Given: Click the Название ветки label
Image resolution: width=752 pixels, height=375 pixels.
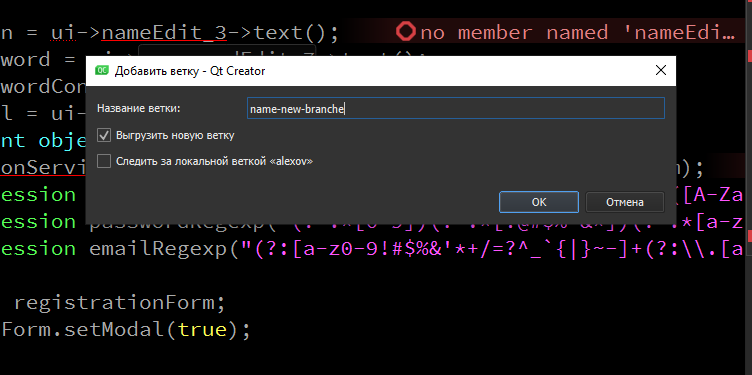Looking at the screenshot, I should click(x=139, y=108).
